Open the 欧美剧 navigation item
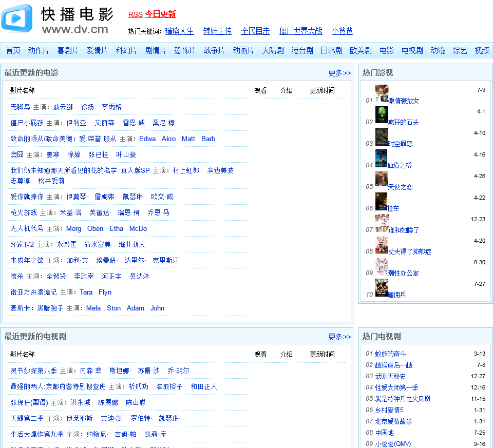 click(361, 51)
